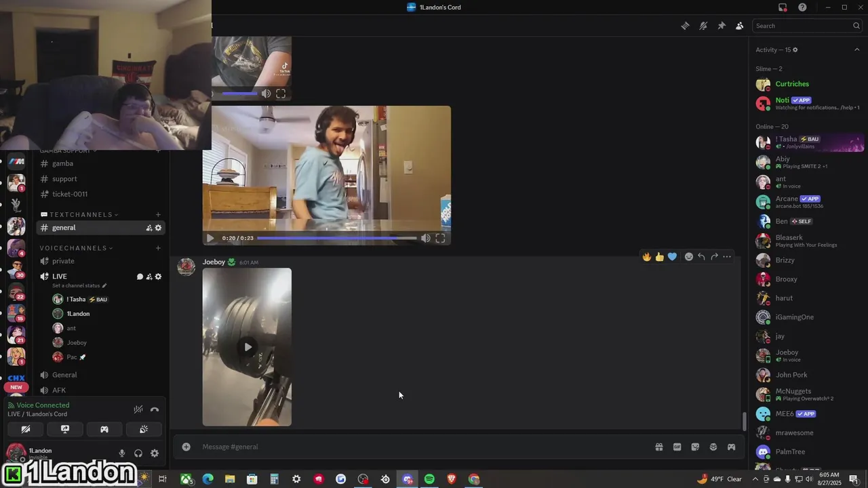Open the soundboard button

click(144, 429)
